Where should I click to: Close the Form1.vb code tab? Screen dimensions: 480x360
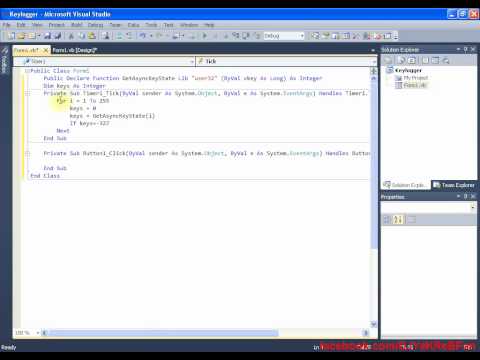point(46,50)
